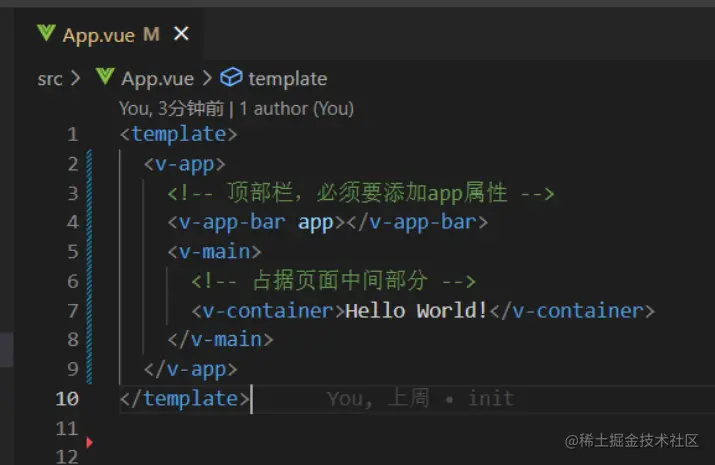This screenshot has width=715, height=465.
Task: Click inline blame 'You, 上周 • init'
Action: tap(420, 399)
